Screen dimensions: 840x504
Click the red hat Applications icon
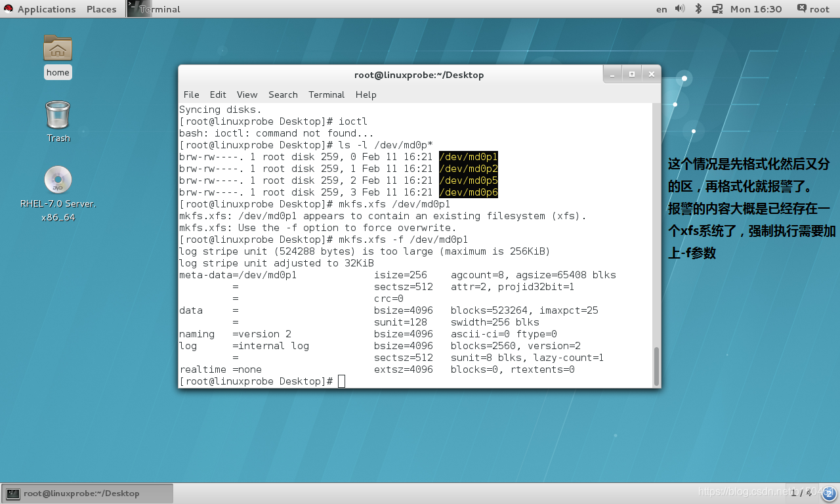[x=9, y=9]
